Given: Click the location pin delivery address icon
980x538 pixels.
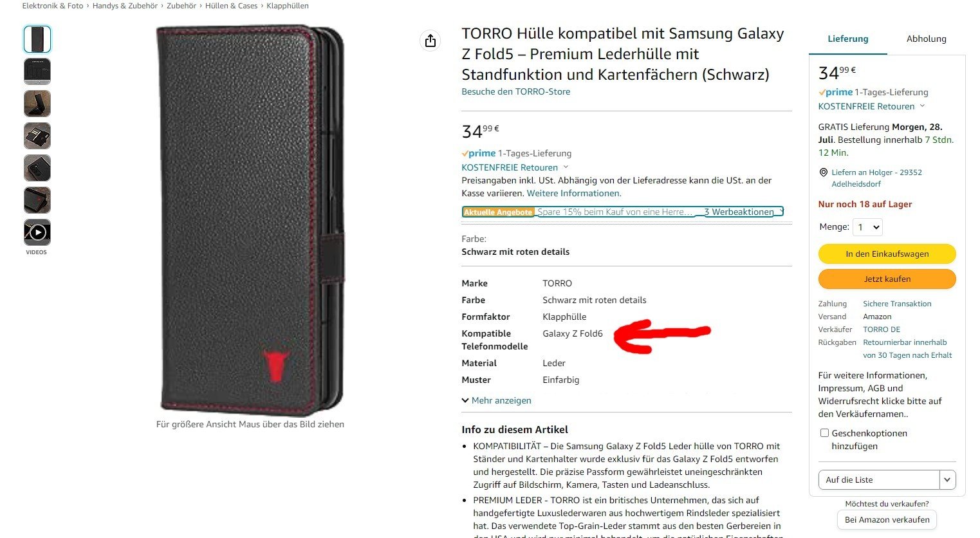Looking at the screenshot, I should point(823,172).
